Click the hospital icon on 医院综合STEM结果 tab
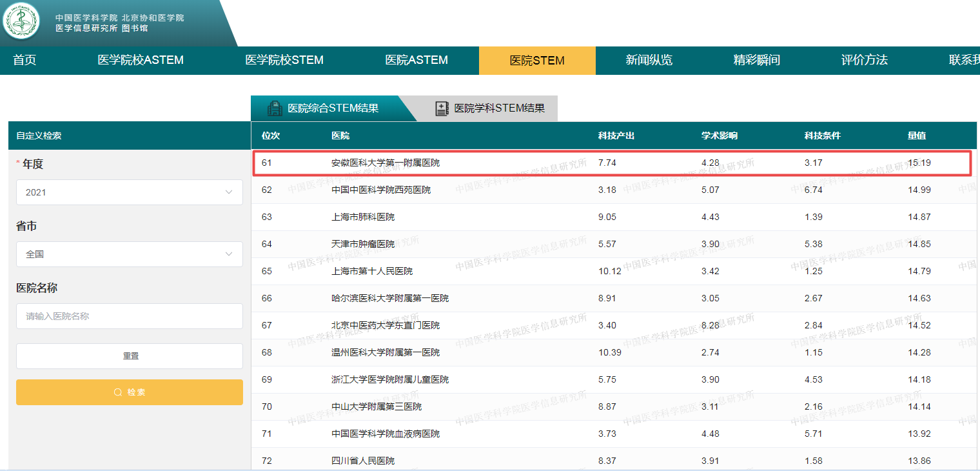 [275, 108]
